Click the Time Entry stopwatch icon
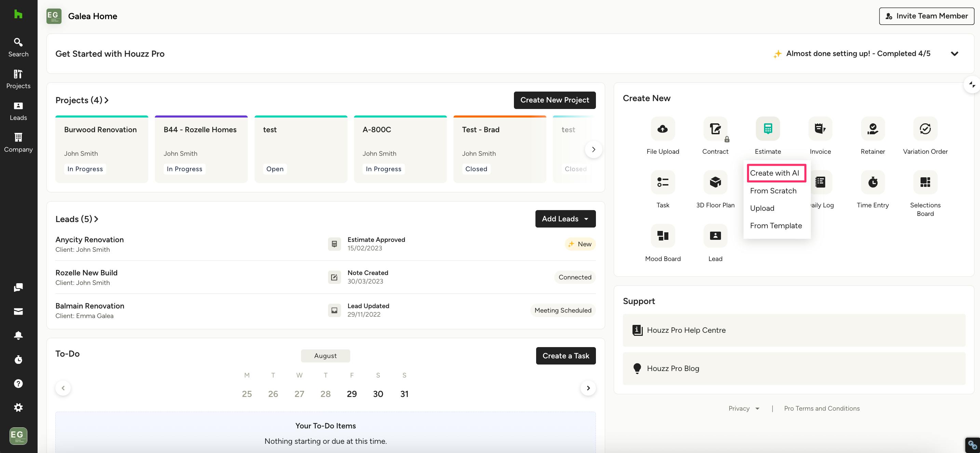980x453 pixels. (872, 182)
